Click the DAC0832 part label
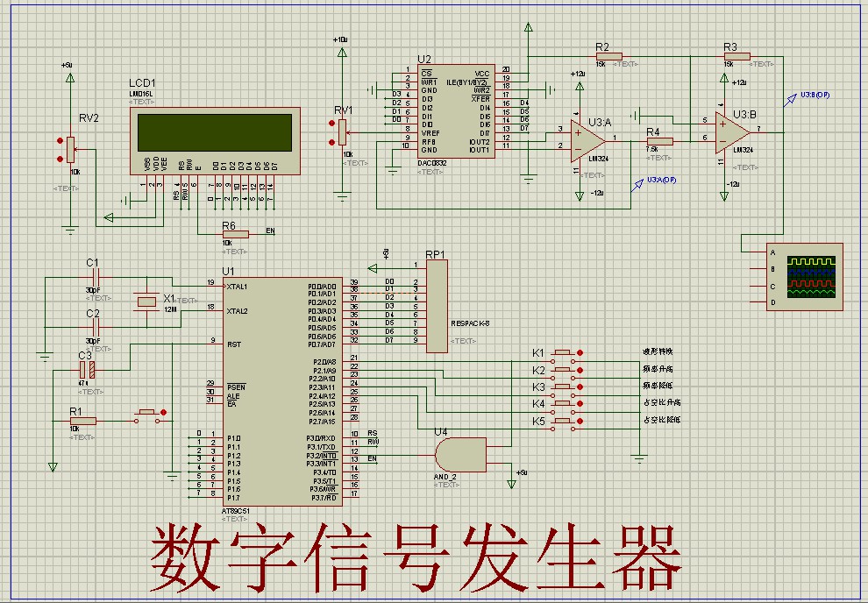This screenshot has height=603, width=868. tap(431, 164)
